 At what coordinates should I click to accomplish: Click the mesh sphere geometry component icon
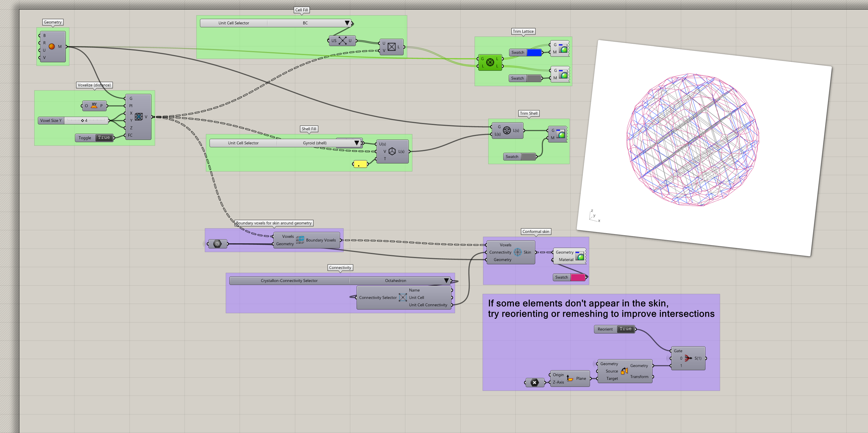pos(52,46)
